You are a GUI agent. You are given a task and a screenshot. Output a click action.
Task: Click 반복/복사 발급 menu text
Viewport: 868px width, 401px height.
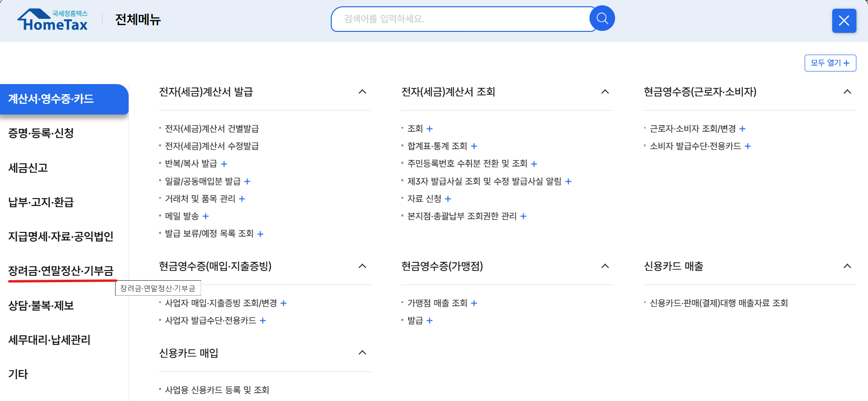click(x=191, y=163)
